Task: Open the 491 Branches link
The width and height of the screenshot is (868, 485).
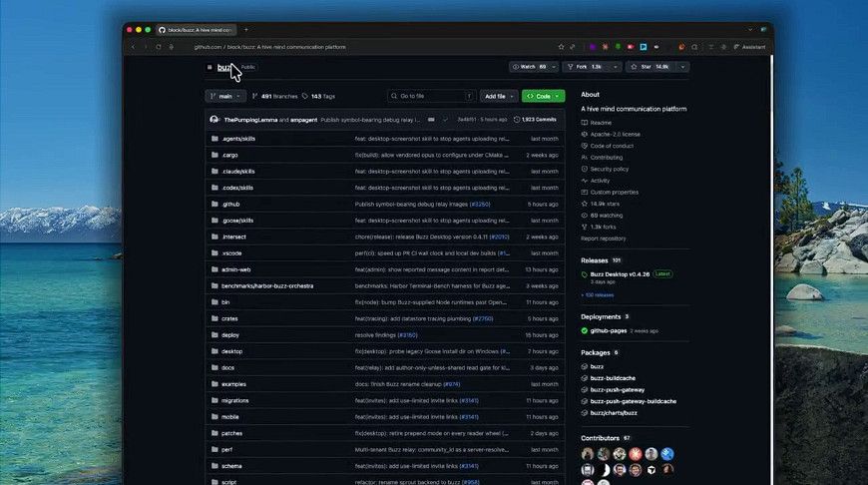Action: 275,97
